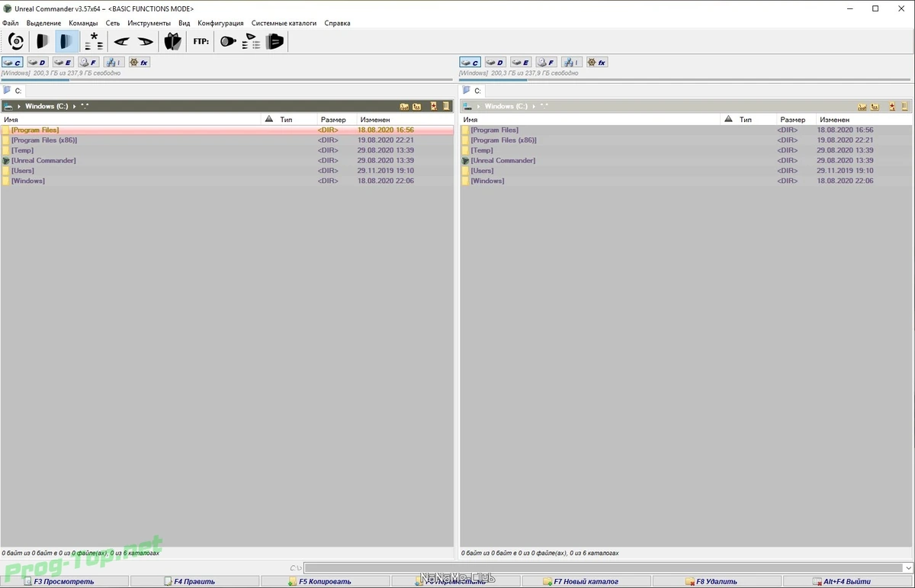This screenshot has width=915, height=588.
Task: Click F4 Править button
Action: point(195,582)
